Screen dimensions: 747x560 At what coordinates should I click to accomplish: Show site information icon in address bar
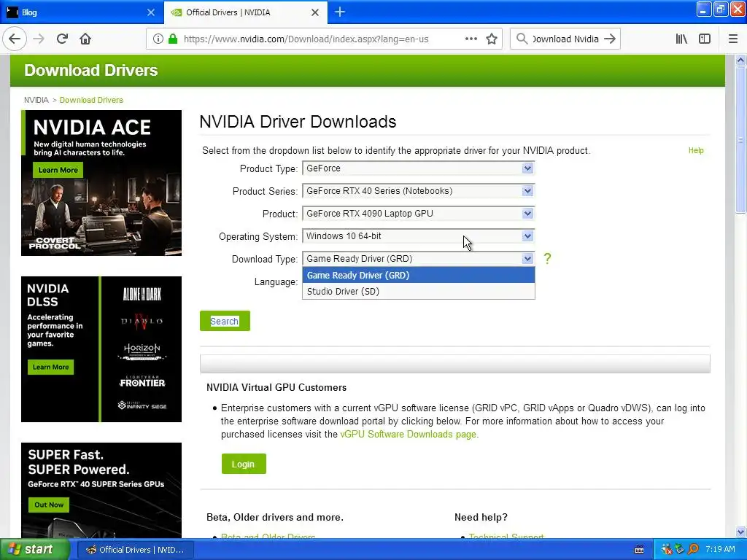(158, 39)
